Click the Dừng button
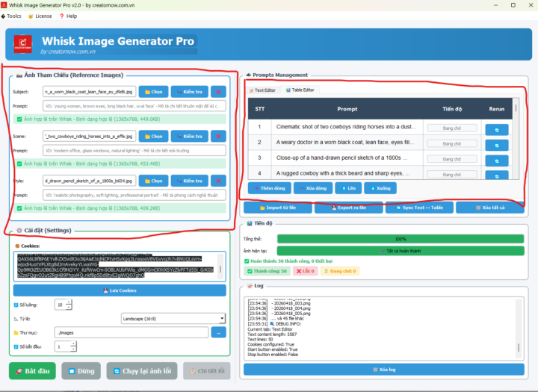 (81, 371)
